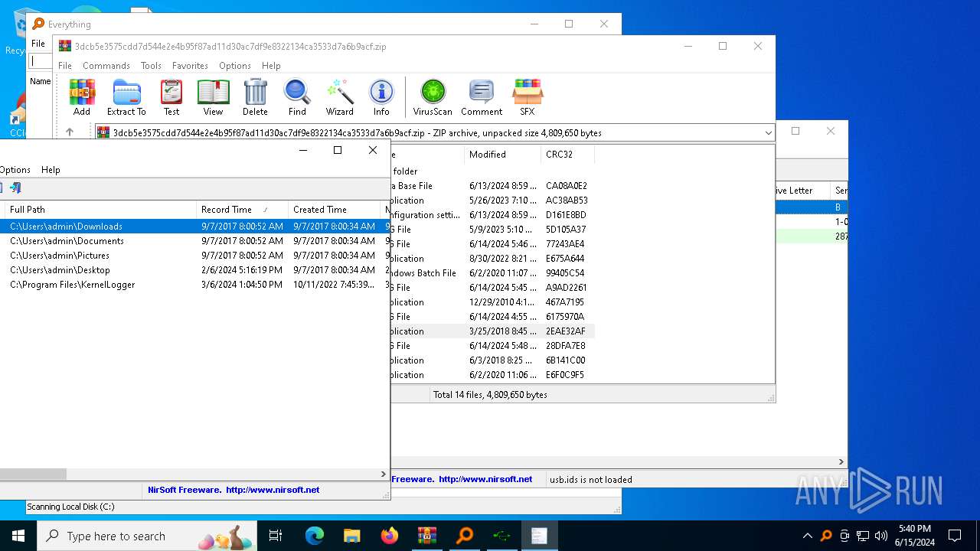The image size is (980, 551).
Task: Click the Everything search input field
Action: pos(41,61)
